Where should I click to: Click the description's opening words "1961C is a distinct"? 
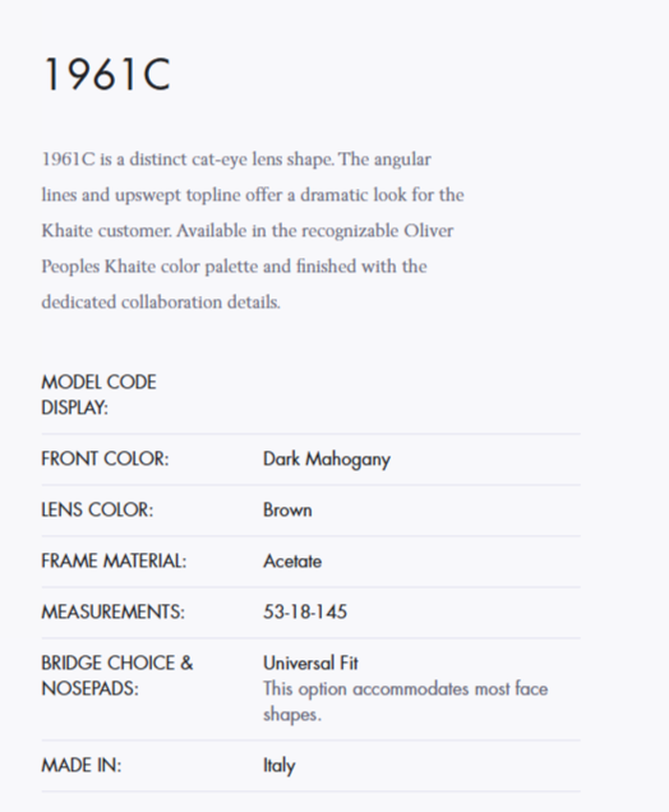click(x=115, y=159)
